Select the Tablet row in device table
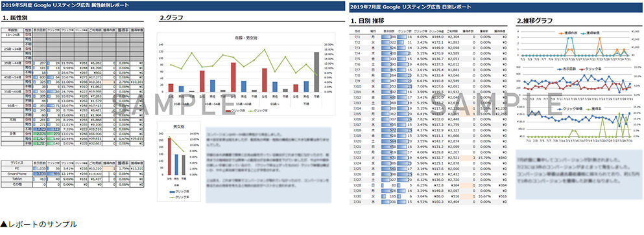Image resolution: width=644 pixels, height=235 pixels. (x=73, y=179)
